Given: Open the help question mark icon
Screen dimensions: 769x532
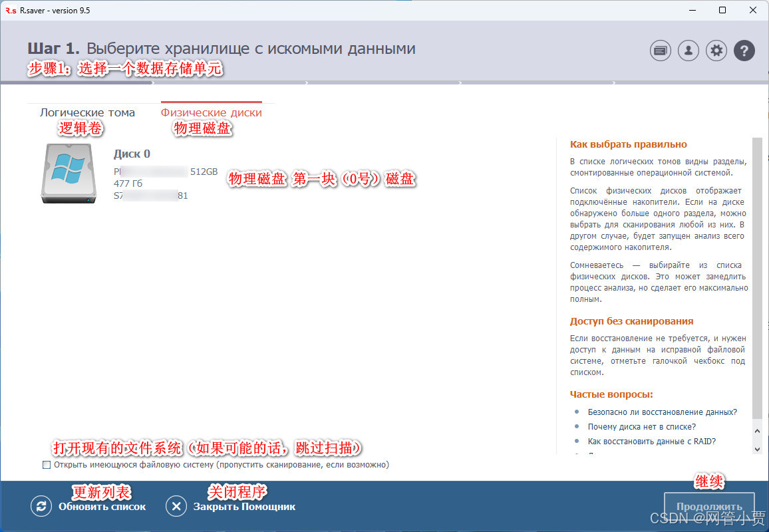Looking at the screenshot, I should point(744,51).
